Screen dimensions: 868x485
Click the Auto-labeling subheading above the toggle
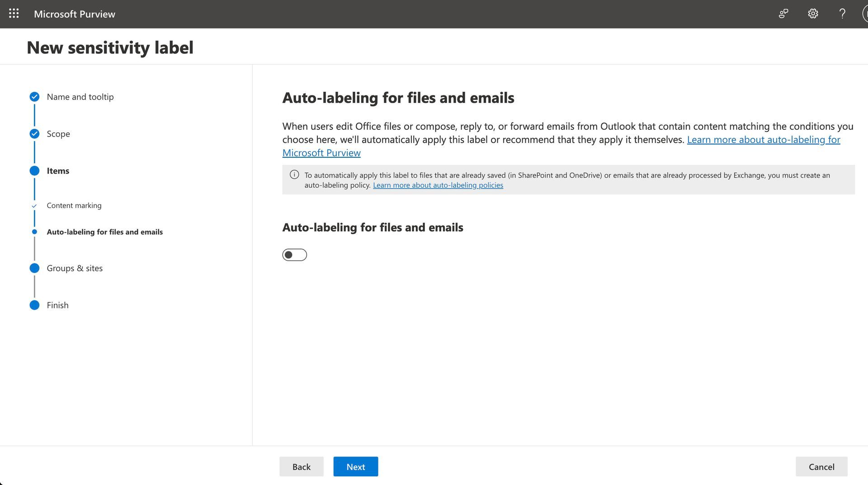(x=373, y=227)
